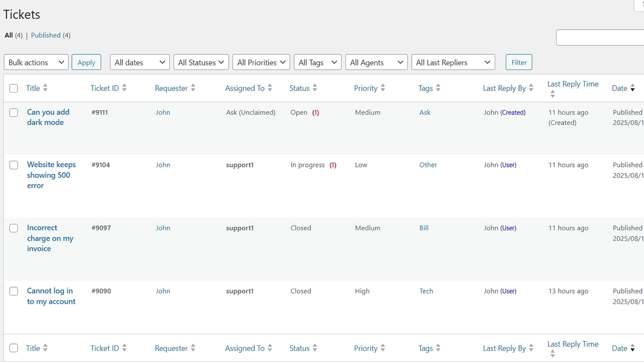Screen dimensions: 644x362
Task: Click the Apply bulk action button
Action: [x=86, y=62]
